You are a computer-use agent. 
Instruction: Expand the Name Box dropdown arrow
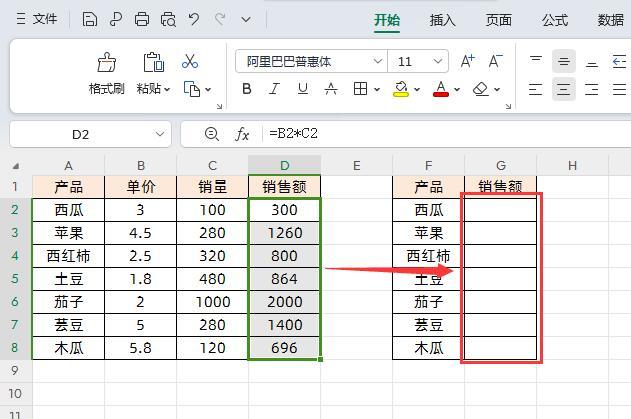pos(161,134)
